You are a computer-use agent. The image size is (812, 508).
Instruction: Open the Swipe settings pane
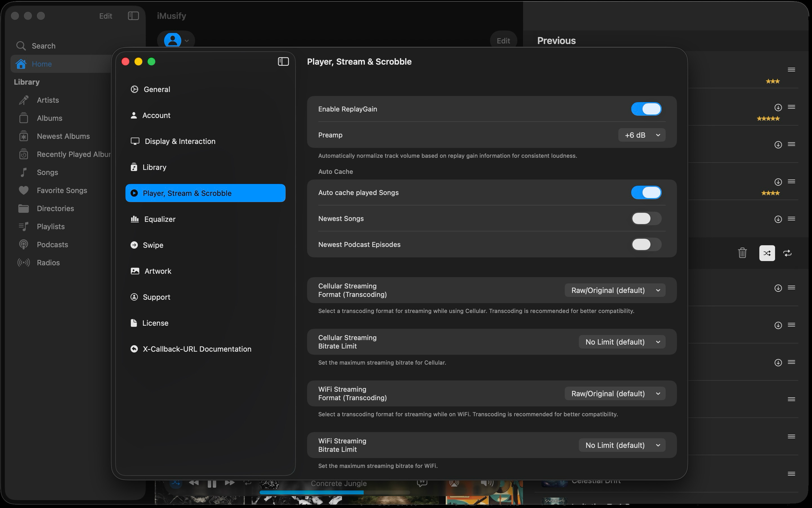[205, 245]
